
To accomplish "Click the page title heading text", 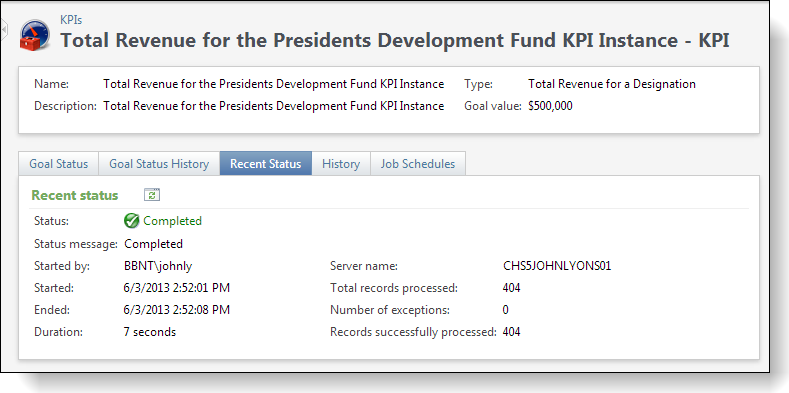I will [395, 40].
